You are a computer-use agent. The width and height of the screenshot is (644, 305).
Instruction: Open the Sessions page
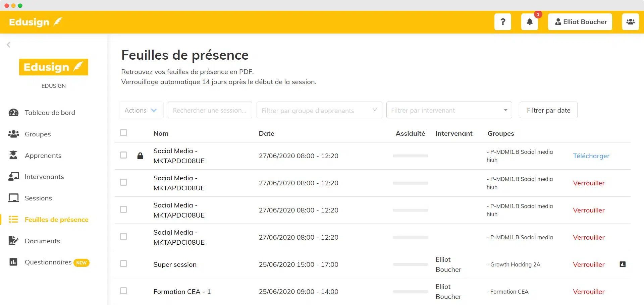pos(38,198)
